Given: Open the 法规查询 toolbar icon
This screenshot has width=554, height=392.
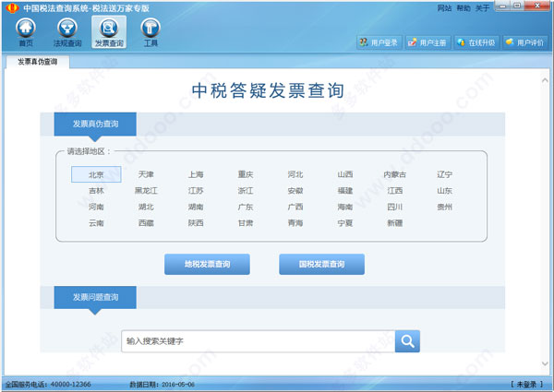Looking at the screenshot, I should click(67, 32).
